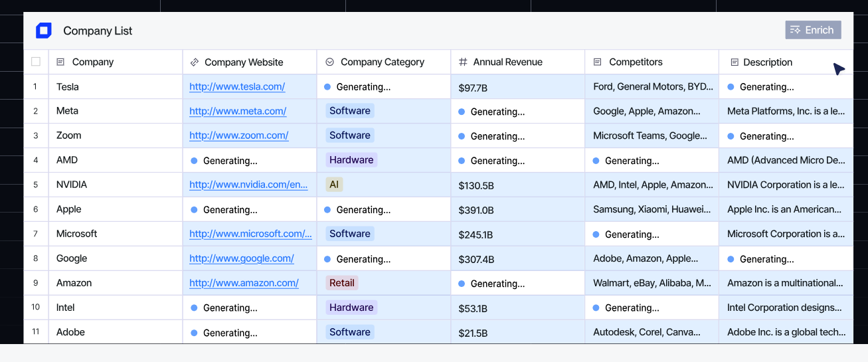Click the blue app logo icon
This screenshot has height=362, width=868.
(44, 31)
